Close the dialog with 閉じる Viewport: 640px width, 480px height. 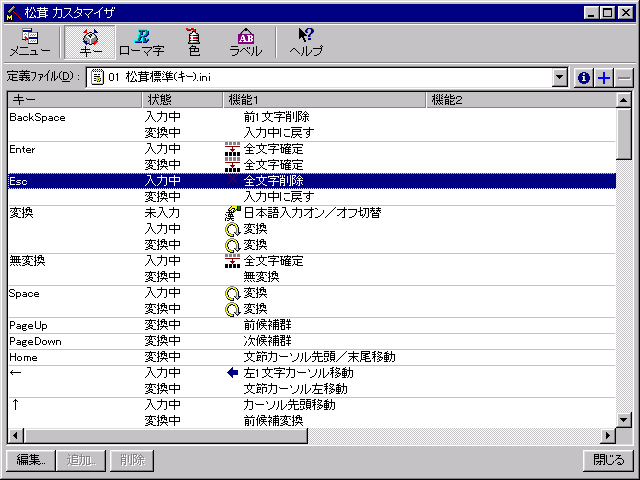click(x=608, y=460)
